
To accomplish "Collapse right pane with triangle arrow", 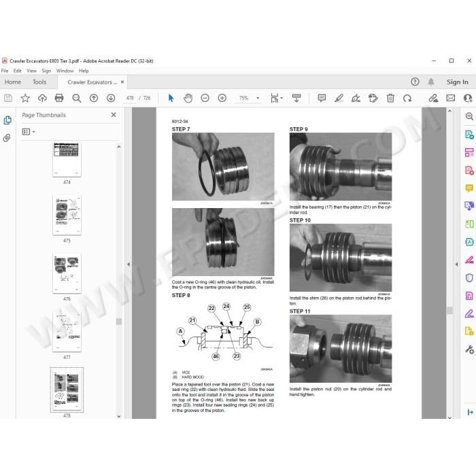I will (456, 265).
